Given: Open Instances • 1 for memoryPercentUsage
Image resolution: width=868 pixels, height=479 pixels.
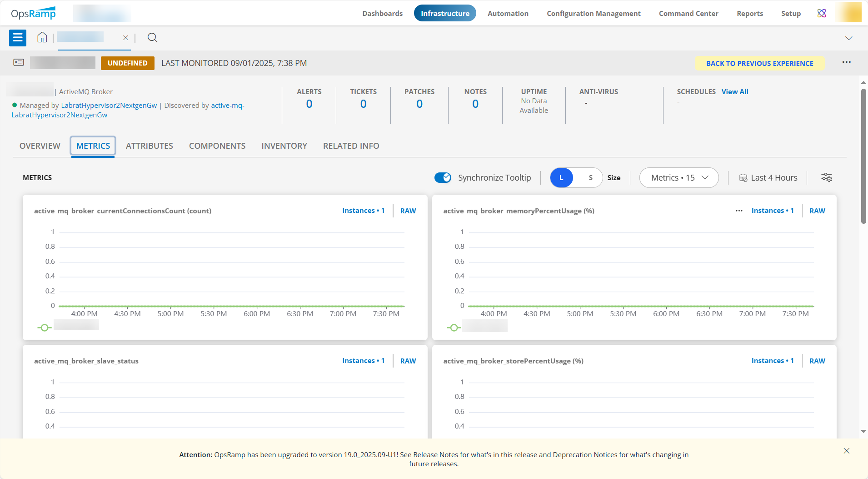Looking at the screenshot, I should point(773,211).
